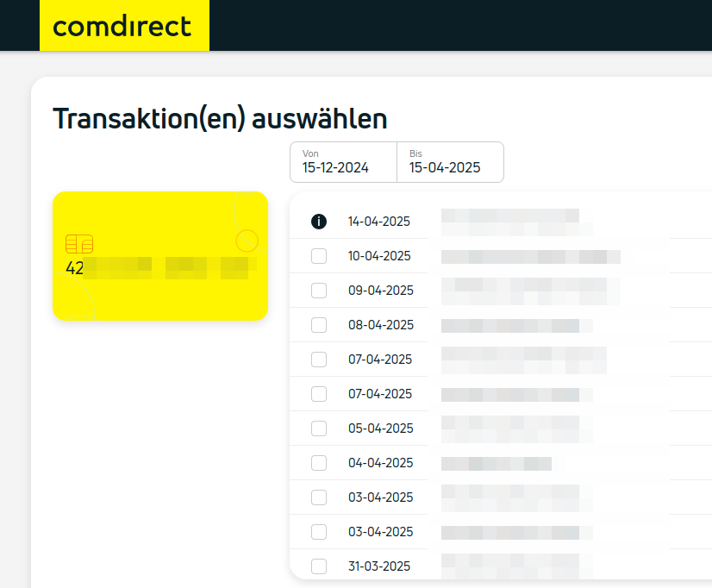Tick the checkbox for 10-04-2025 transaction
Viewport: 712px width, 588px height.
pyautogui.click(x=319, y=256)
